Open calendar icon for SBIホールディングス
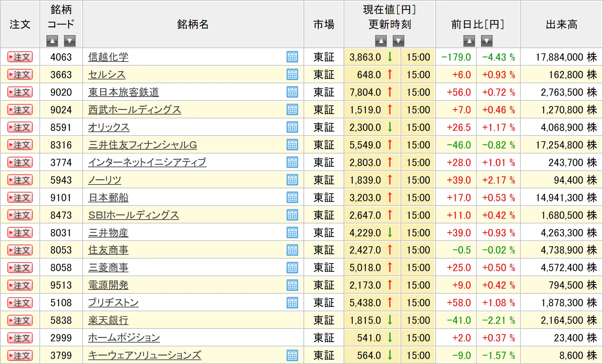 (x=292, y=215)
